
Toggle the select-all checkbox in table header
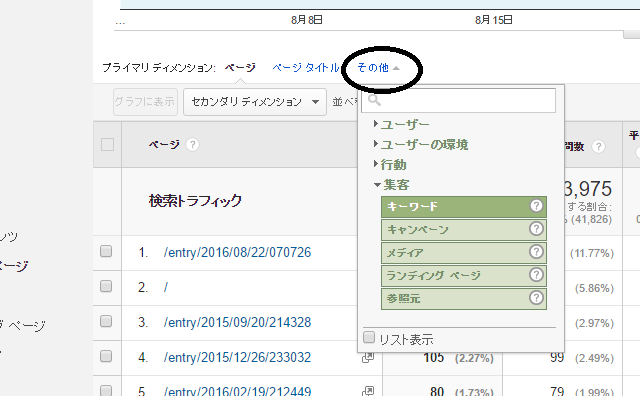pos(107,145)
